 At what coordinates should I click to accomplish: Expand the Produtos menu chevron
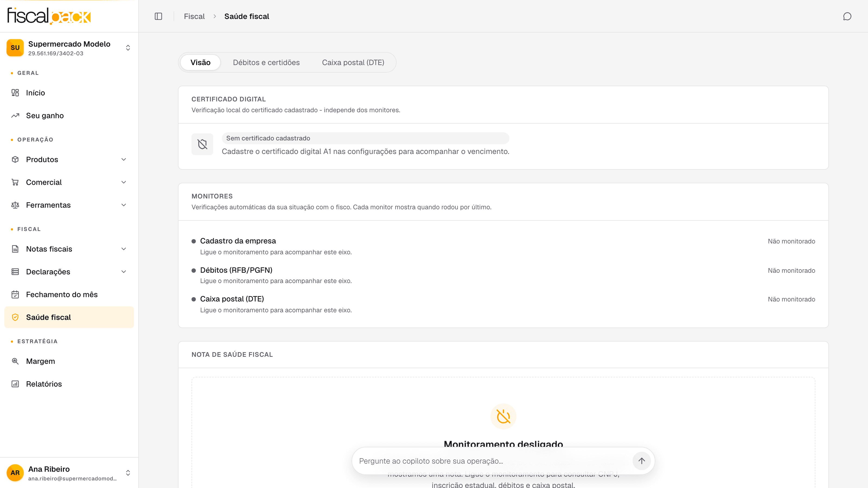coord(124,159)
